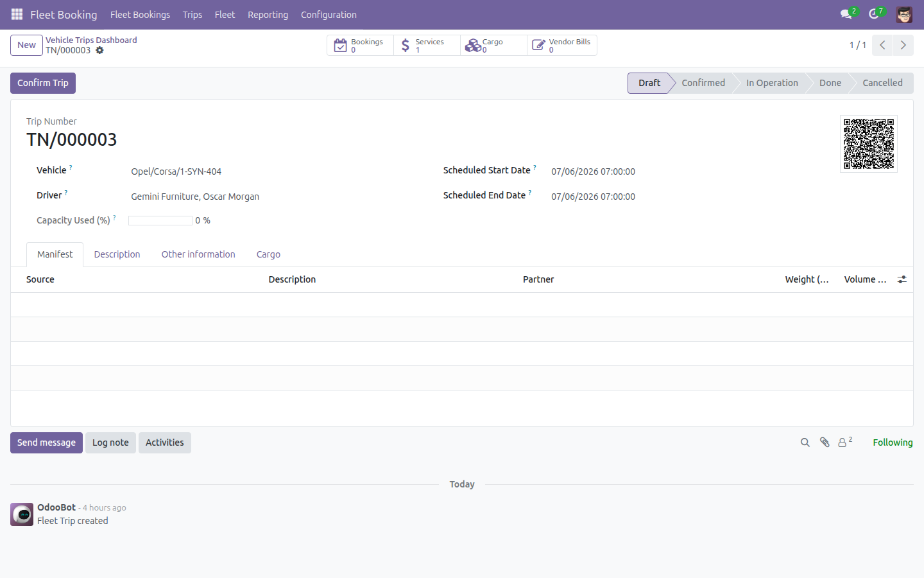Click Send message button

pyautogui.click(x=46, y=442)
